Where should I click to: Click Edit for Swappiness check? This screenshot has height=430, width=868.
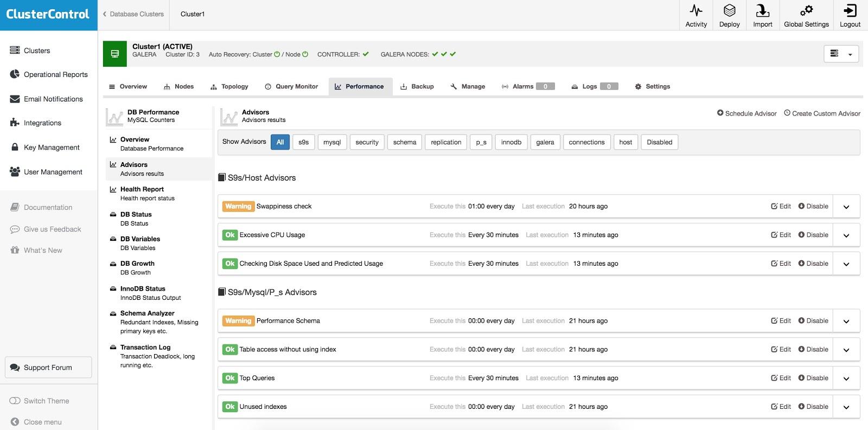pos(781,206)
